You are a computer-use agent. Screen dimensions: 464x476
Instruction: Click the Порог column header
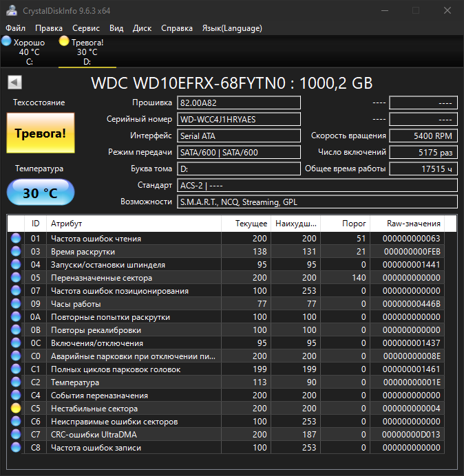click(345, 224)
